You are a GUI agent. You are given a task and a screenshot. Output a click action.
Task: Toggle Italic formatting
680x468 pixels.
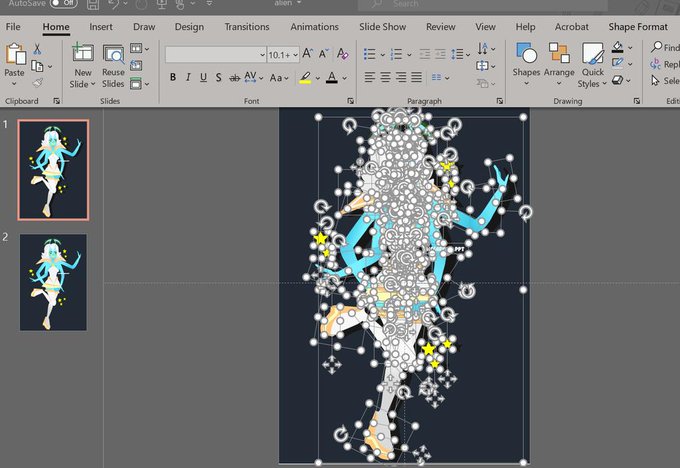tap(188, 78)
